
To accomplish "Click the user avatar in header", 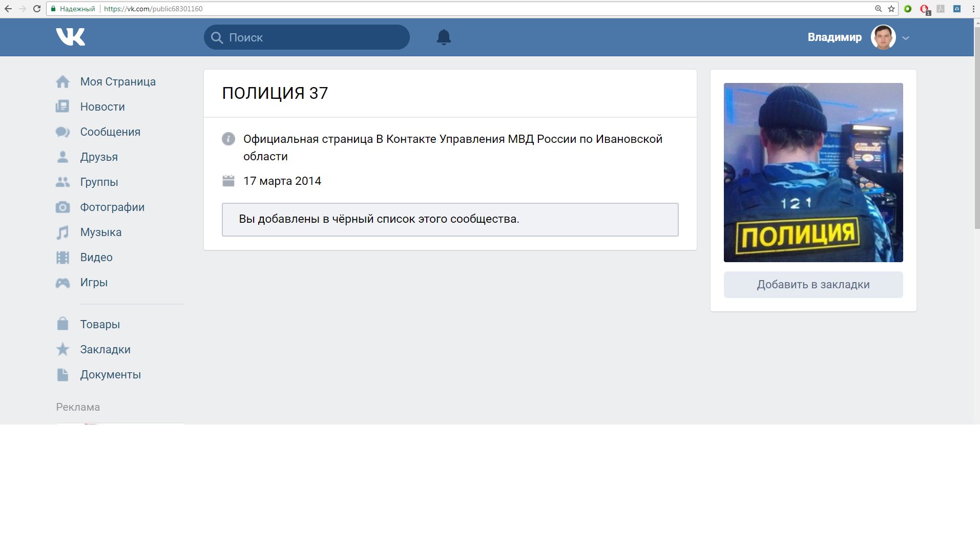I will (x=883, y=37).
